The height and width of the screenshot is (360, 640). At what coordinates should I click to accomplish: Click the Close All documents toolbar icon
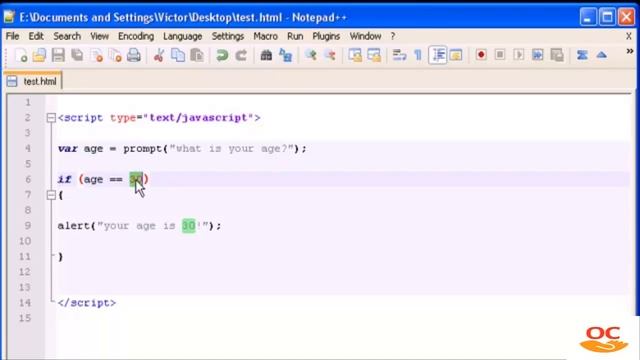click(116, 55)
